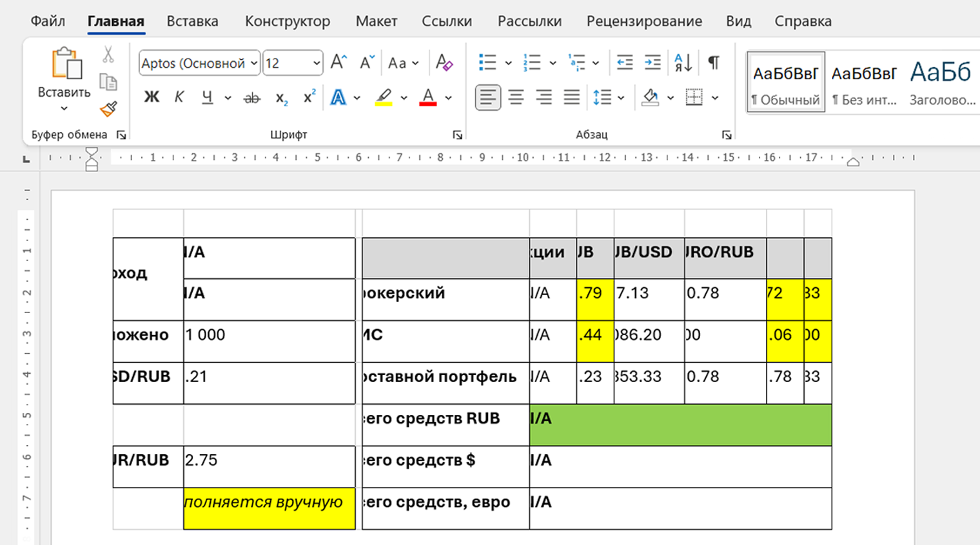Activate the Format Painter brush

coord(108,109)
